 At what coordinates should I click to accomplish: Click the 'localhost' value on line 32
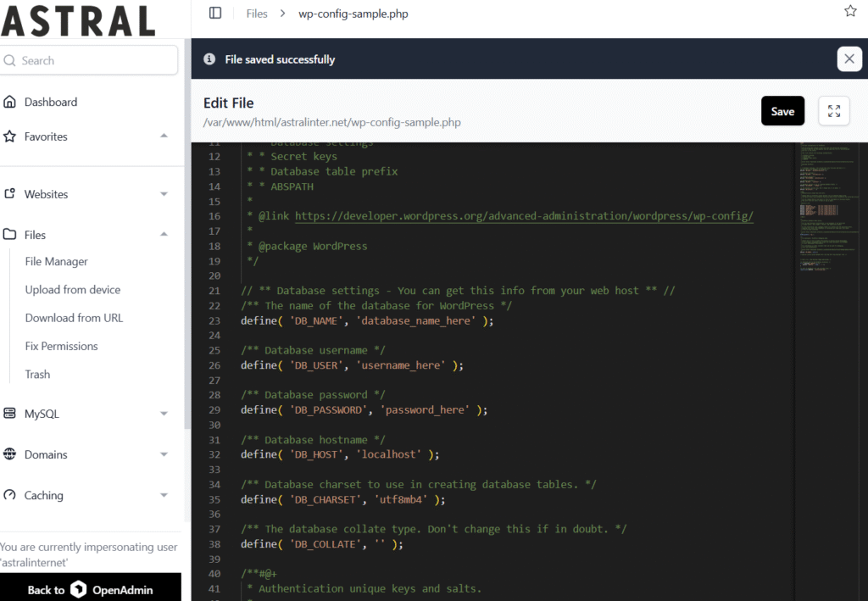pyautogui.click(x=388, y=454)
